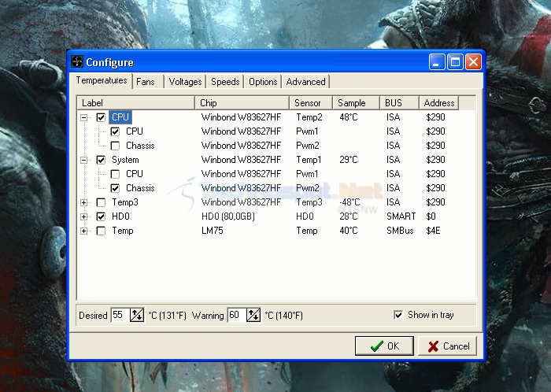Check CPU Pwm1 under the System group

pos(115,174)
